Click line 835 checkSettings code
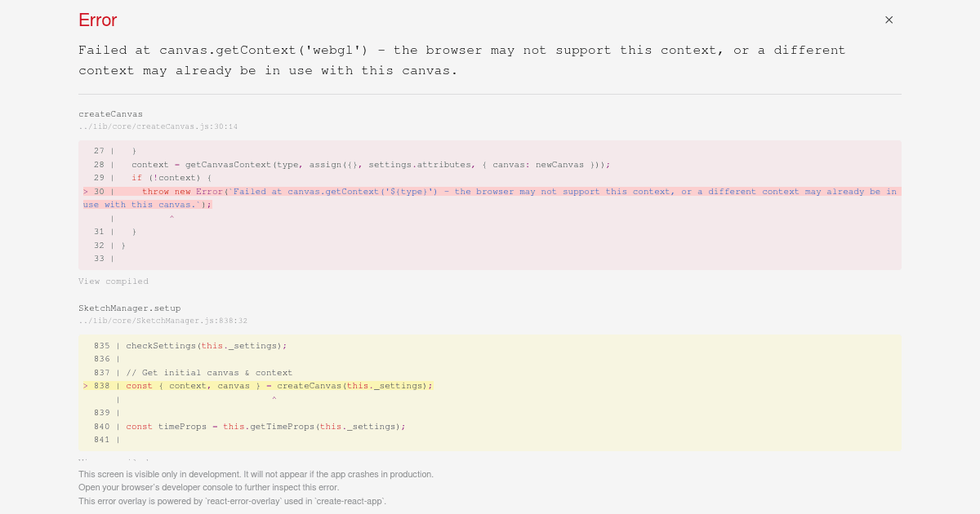The image size is (980, 514). [x=206, y=346]
